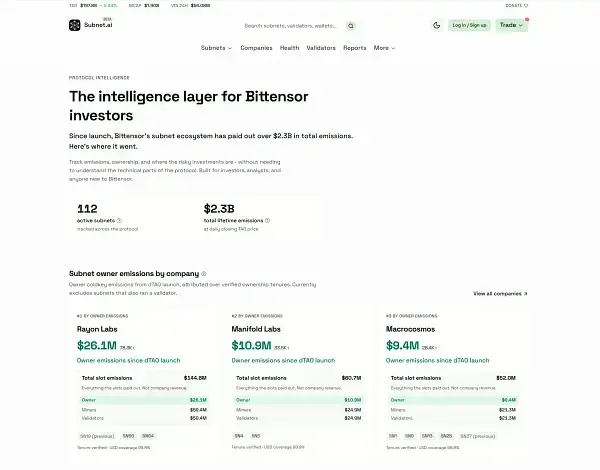Open info icon beside total lifetime emissions
The height and width of the screenshot is (470, 600).
[x=267, y=220]
